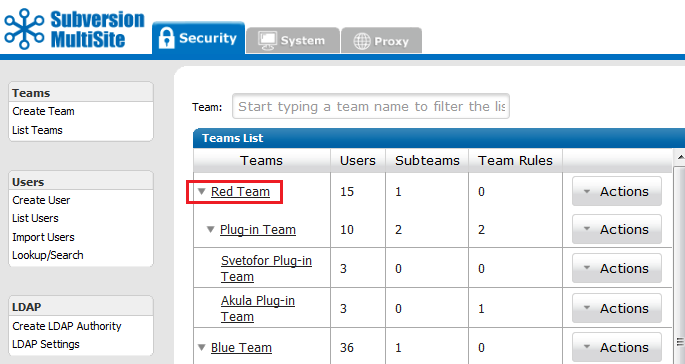Image resolution: width=685 pixels, height=364 pixels.
Task: Click the globe icon on Proxy tab
Action: click(362, 42)
